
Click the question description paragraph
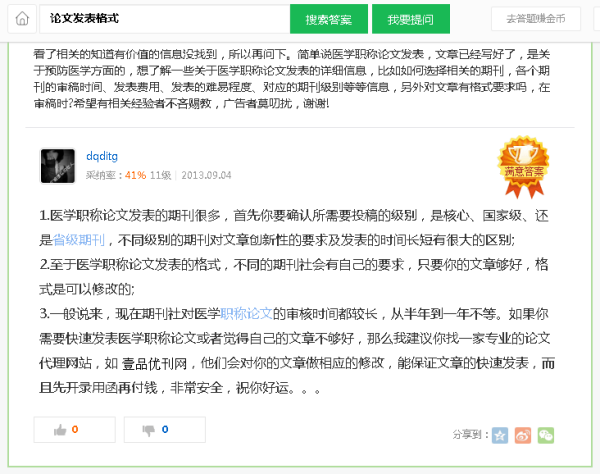point(292,79)
